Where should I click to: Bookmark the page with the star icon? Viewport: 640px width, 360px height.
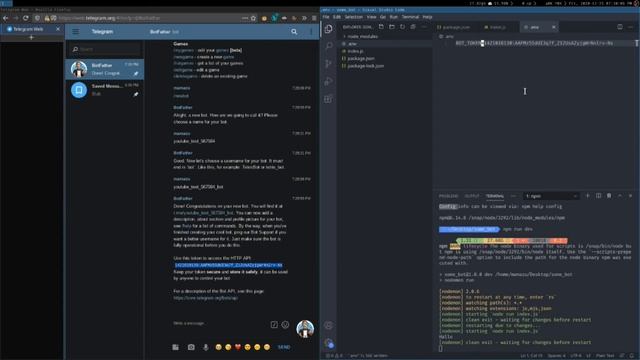[x=253, y=18]
